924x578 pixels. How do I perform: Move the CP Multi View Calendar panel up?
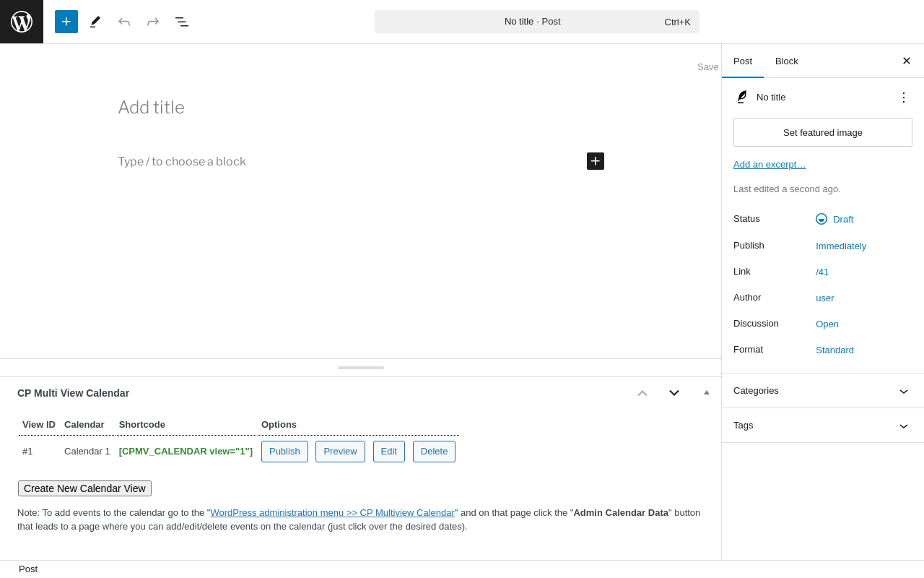click(642, 393)
